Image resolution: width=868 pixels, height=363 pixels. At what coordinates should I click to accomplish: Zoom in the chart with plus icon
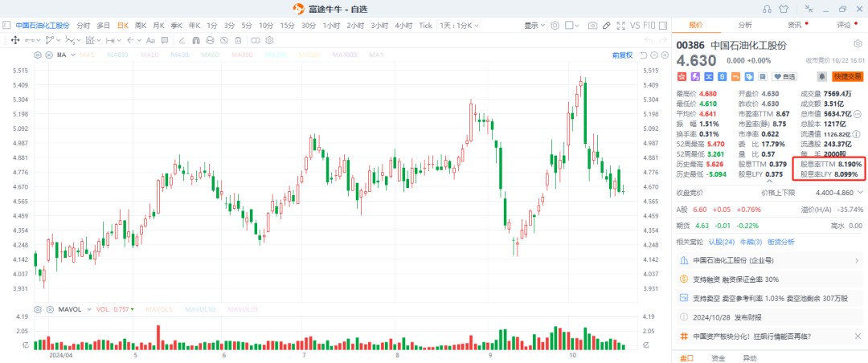point(664,55)
